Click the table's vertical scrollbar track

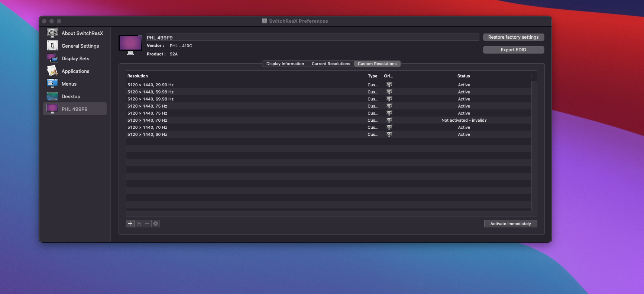click(x=534, y=146)
